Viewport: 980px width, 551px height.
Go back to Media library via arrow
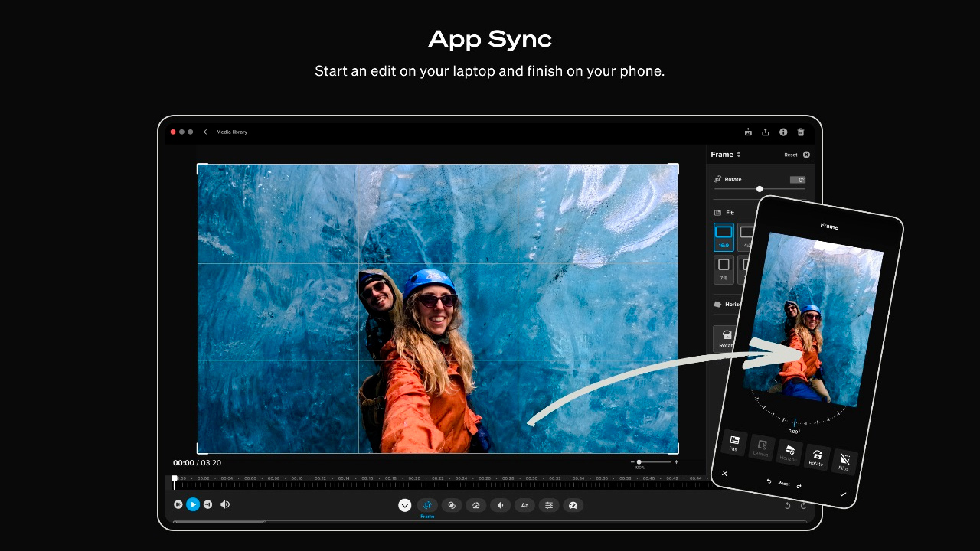(207, 132)
